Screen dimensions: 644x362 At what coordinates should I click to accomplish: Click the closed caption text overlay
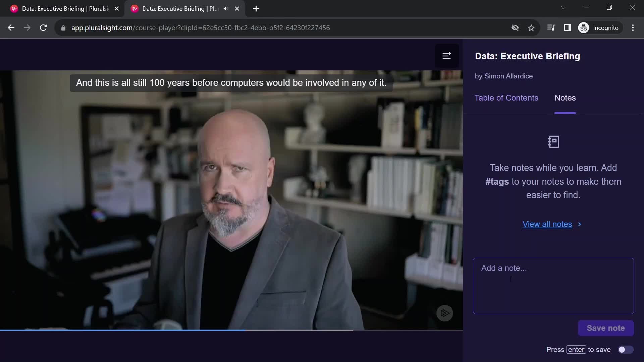coord(231,83)
